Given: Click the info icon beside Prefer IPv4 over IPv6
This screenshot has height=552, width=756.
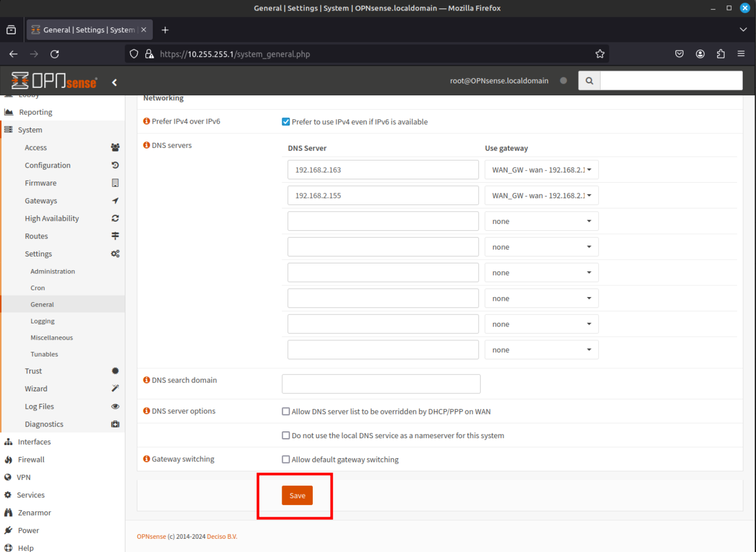Looking at the screenshot, I should pyautogui.click(x=146, y=121).
